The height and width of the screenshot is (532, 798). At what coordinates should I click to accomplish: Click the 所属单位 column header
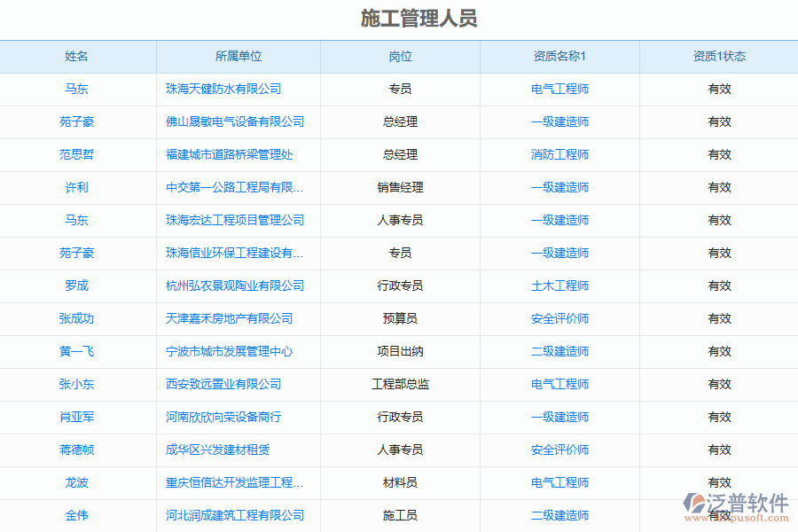point(239,57)
